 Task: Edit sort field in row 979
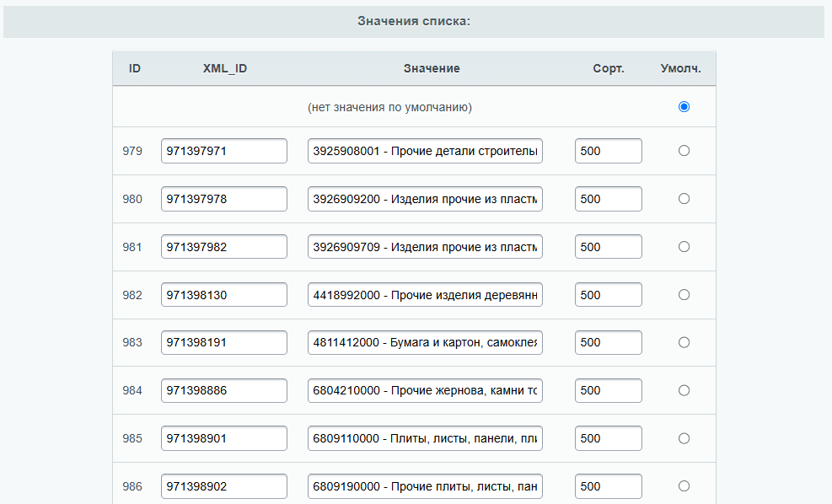[608, 151]
